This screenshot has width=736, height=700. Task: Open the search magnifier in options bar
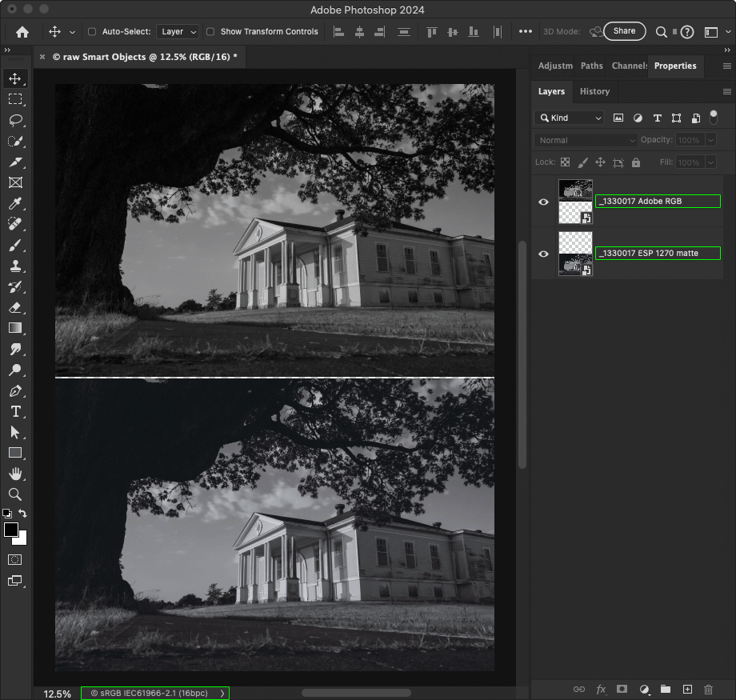[661, 32]
